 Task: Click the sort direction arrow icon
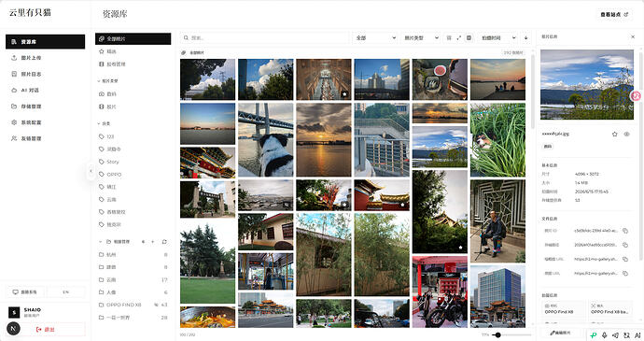525,38
